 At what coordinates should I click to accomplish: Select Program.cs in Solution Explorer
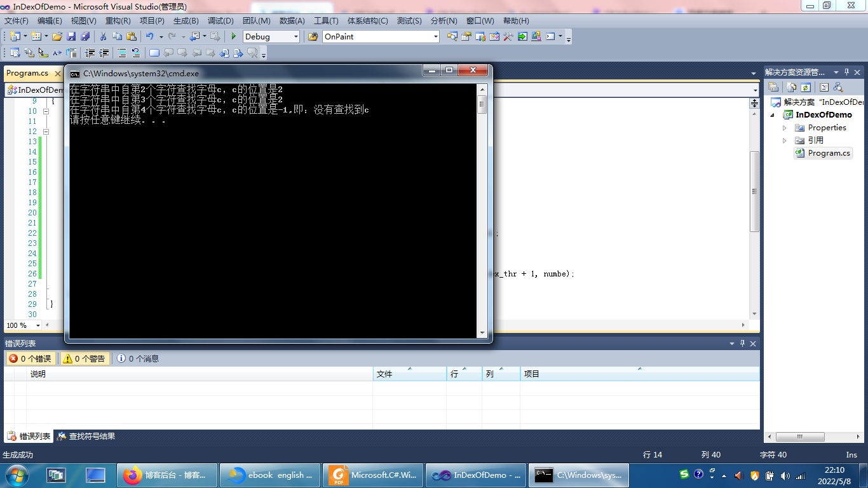click(827, 152)
